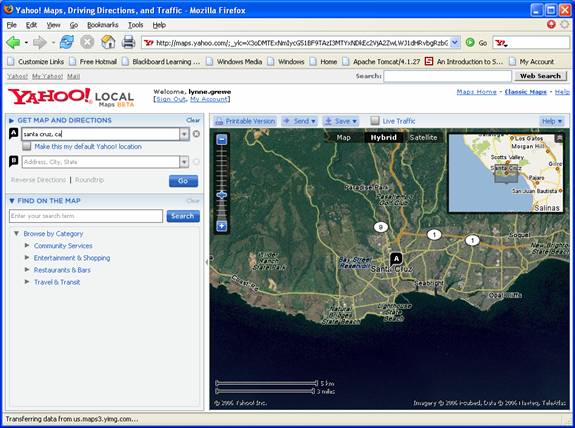575x428 pixels.
Task: Click the map zoom slider handle
Action: click(221, 195)
